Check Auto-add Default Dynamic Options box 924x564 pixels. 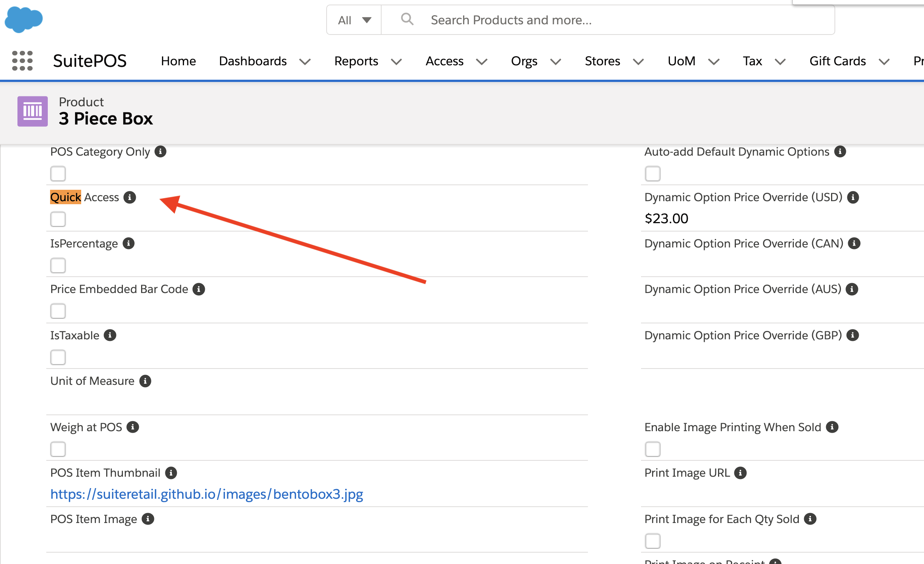652,174
